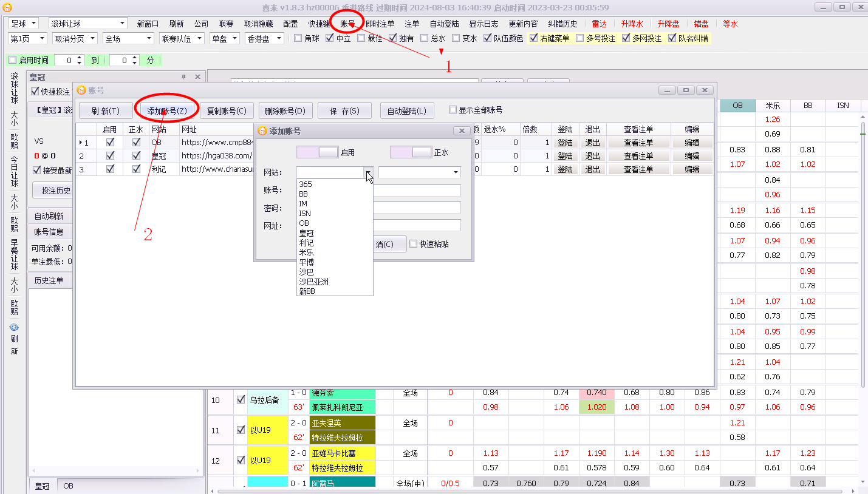Uncheck the 中立 checkbox

pos(330,38)
